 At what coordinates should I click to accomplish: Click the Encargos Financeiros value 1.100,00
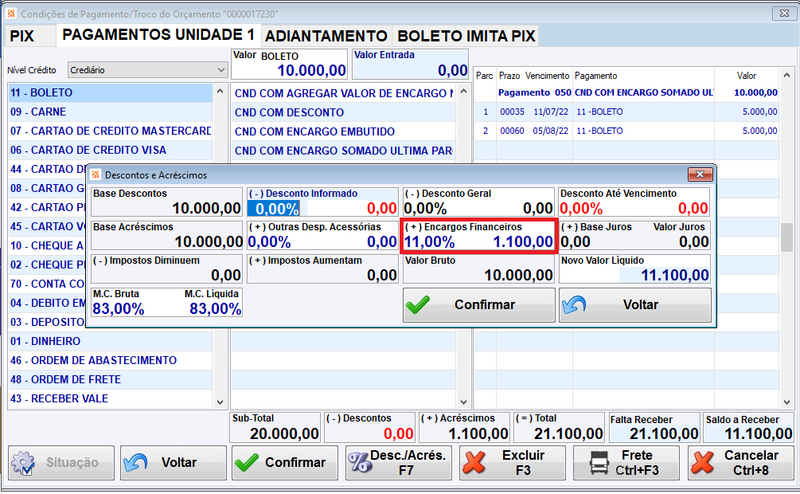523,242
